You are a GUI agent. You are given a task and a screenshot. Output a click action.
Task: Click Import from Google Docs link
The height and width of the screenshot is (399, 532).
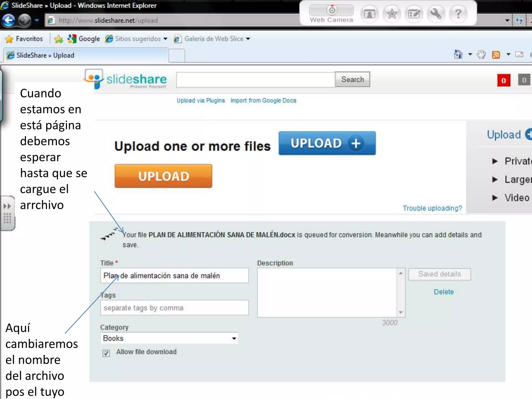(263, 101)
